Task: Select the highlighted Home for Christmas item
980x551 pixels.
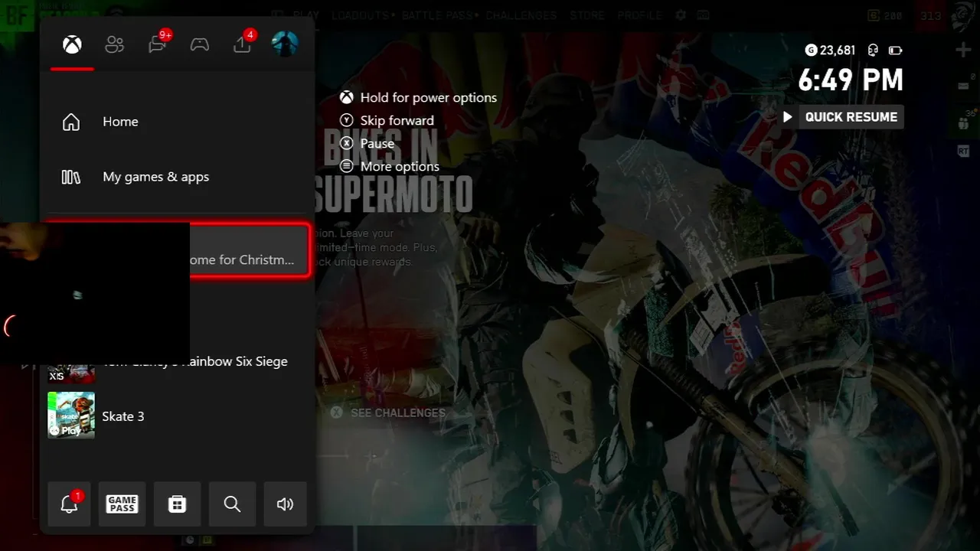Action: pos(177,250)
